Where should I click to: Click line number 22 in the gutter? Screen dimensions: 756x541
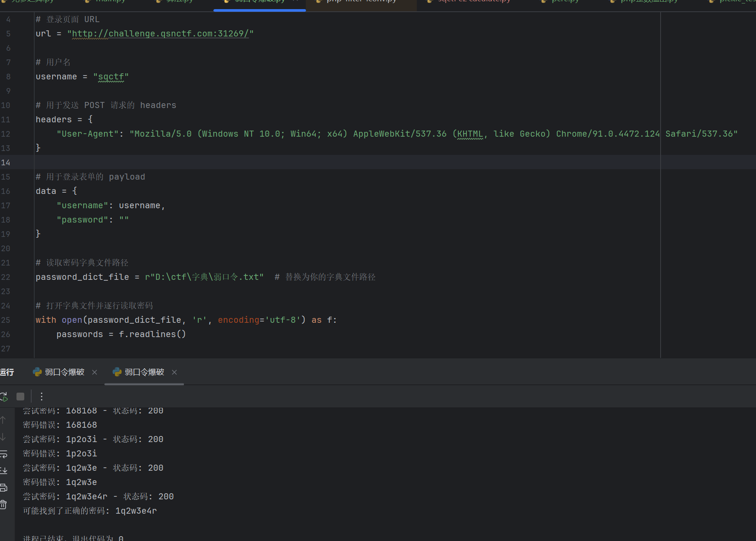click(6, 277)
